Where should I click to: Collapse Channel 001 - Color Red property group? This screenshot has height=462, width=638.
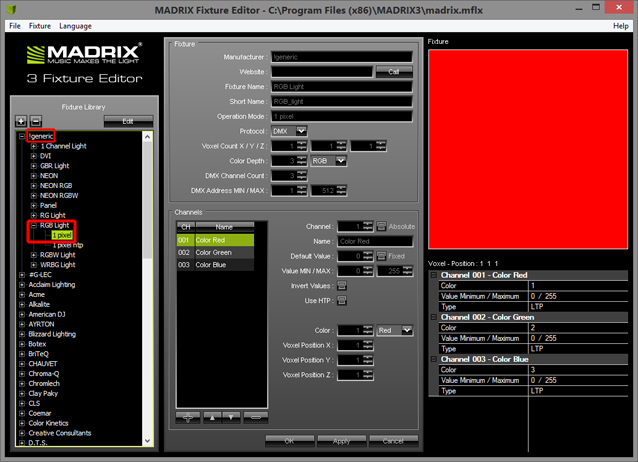(x=434, y=275)
